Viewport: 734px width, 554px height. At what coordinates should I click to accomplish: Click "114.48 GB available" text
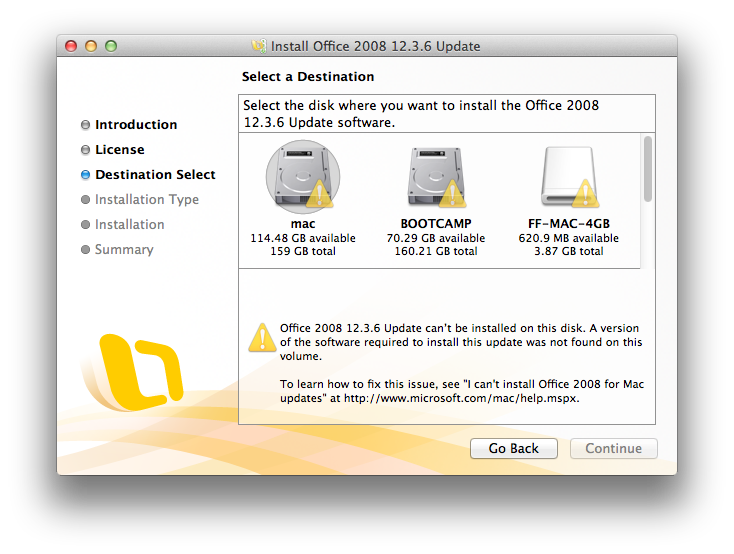click(303, 238)
